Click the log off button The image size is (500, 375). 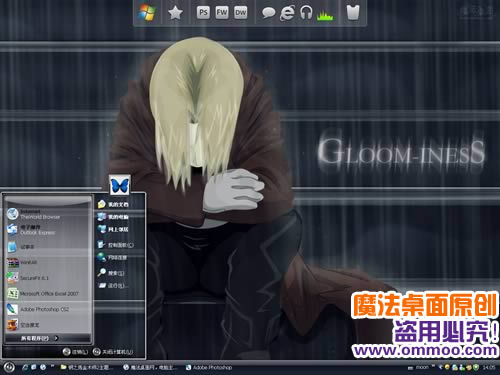pyautogui.click(x=75, y=352)
